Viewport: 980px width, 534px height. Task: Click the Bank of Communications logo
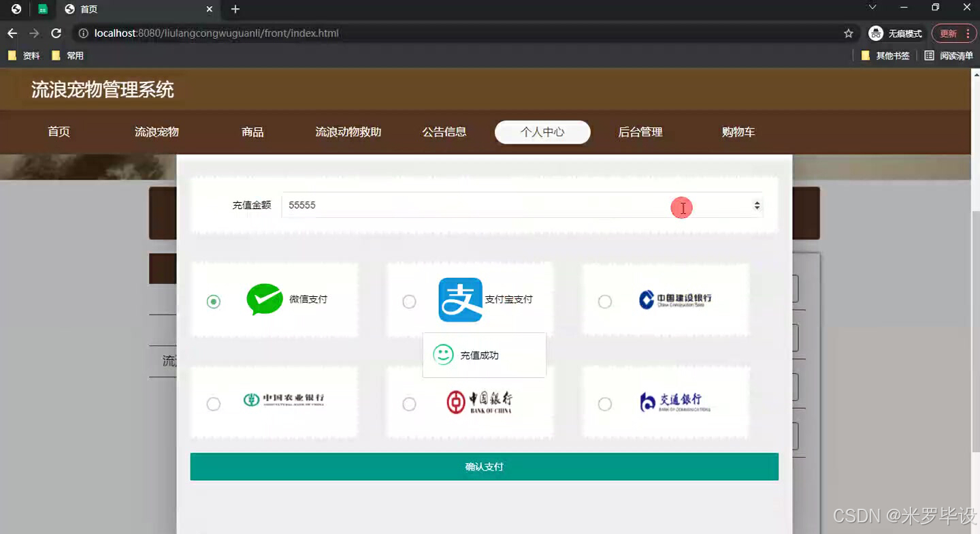pyautogui.click(x=675, y=402)
